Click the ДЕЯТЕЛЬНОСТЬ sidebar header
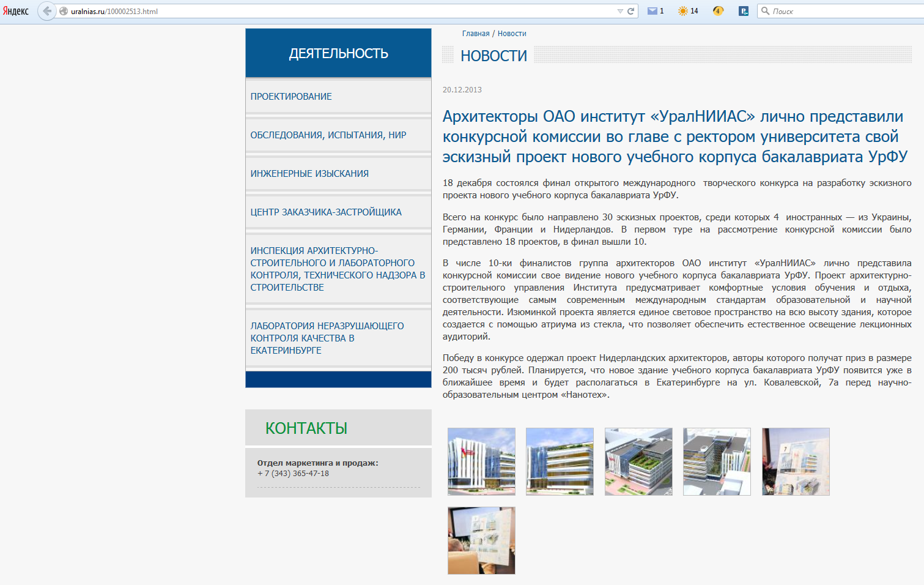Image resolution: width=924 pixels, height=585 pixels. (x=338, y=53)
